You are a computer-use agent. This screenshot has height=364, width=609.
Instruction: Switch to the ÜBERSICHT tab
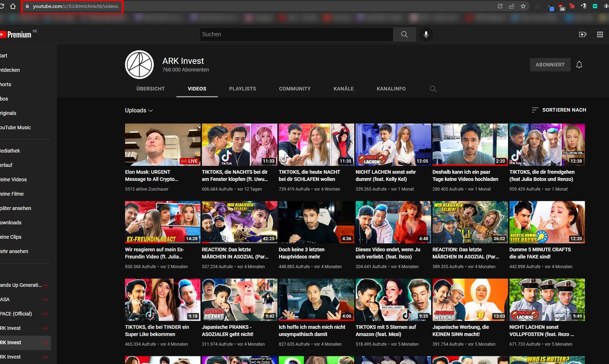coord(151,89)
